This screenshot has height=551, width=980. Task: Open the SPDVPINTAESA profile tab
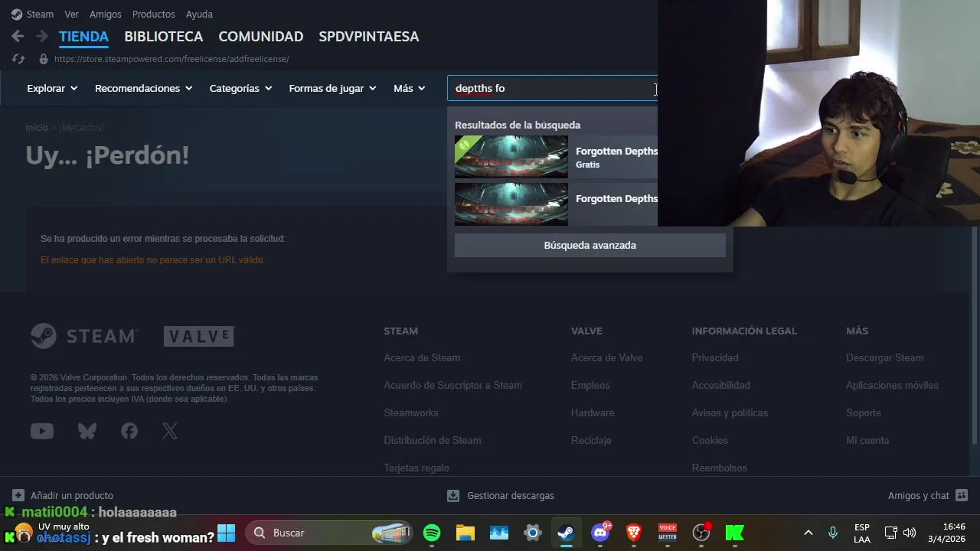coord(369,36)
